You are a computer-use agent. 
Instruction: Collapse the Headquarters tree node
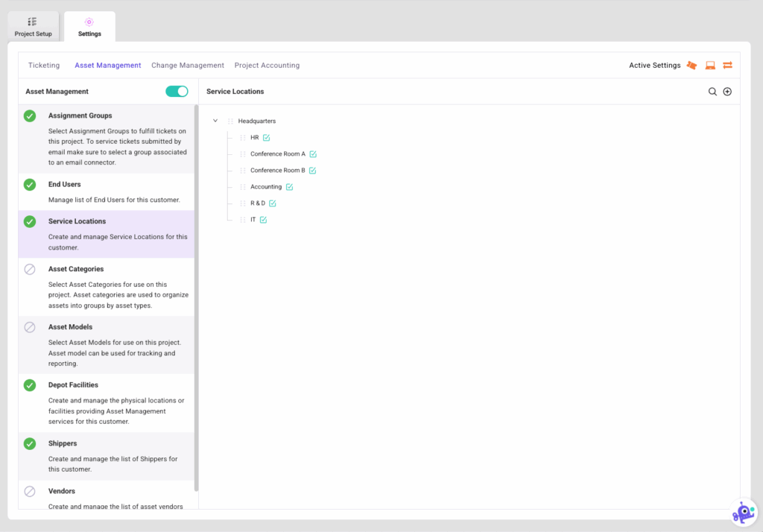(x=215, y=121)
